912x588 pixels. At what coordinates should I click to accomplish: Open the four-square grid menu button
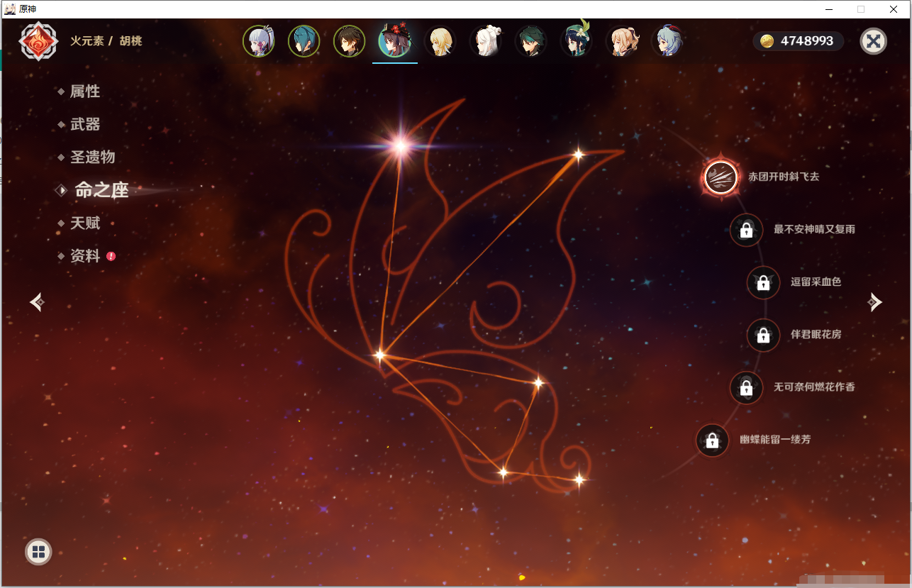[38, 551]
